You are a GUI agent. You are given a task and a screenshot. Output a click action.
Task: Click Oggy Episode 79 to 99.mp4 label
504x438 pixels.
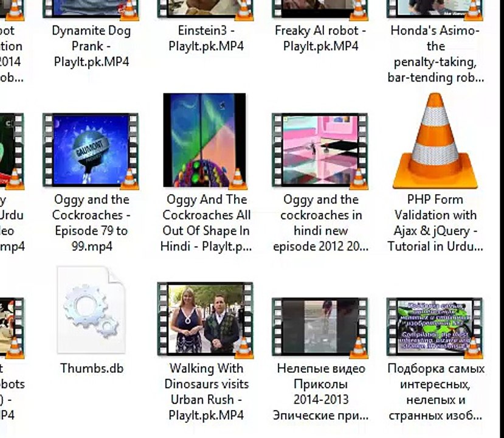(x=91, y=223)
